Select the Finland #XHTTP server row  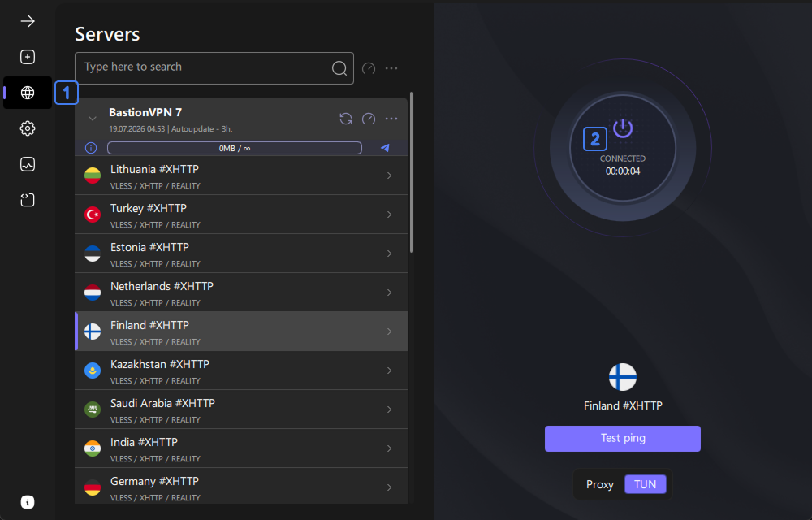(241, 331)
